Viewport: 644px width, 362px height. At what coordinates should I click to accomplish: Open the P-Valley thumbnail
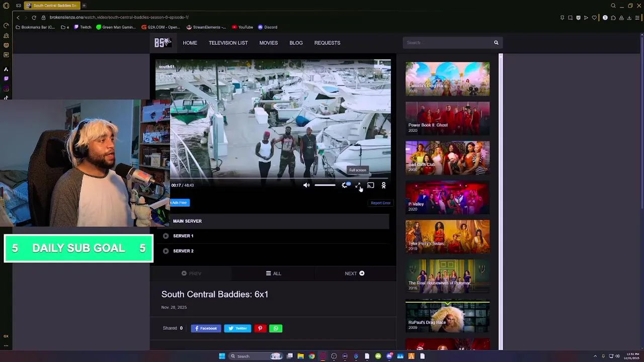click(447, 197)
